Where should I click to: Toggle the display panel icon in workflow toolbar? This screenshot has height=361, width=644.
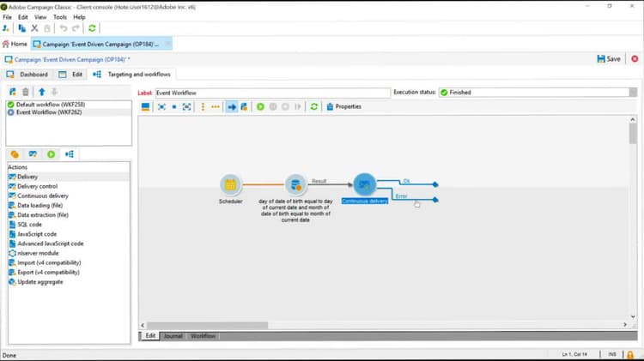point(145,106)
